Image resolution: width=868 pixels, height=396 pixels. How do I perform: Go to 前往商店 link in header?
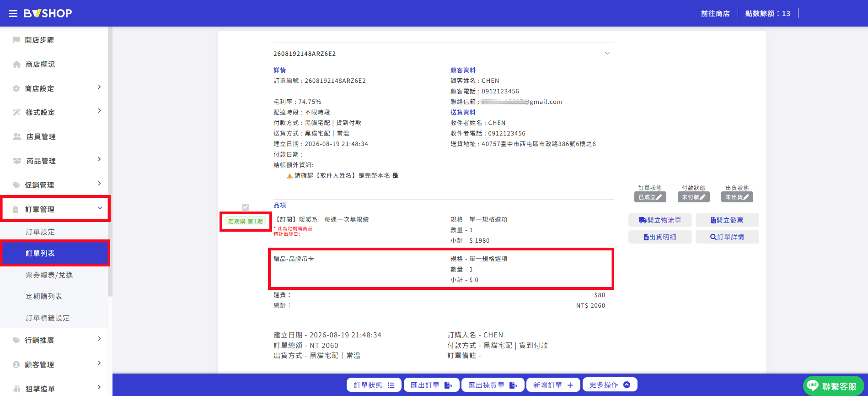(x=715, y=14)
